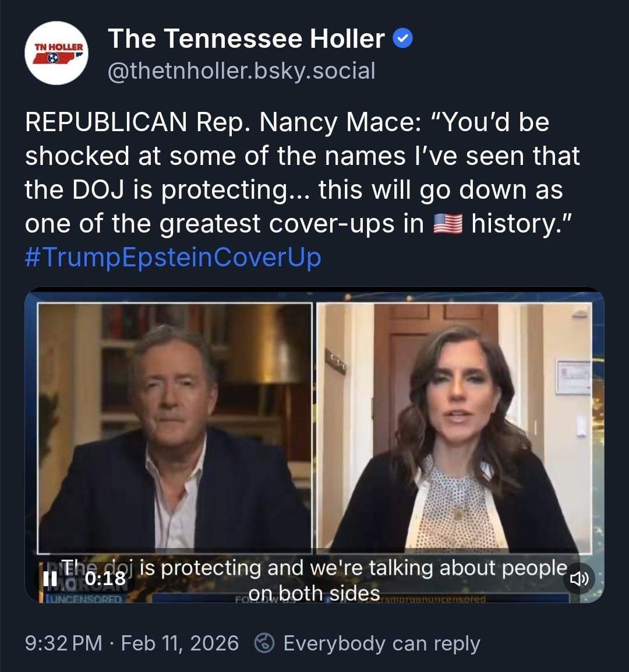
Task: Click The Tennessee Holler display name
Action: coord(246,38)
